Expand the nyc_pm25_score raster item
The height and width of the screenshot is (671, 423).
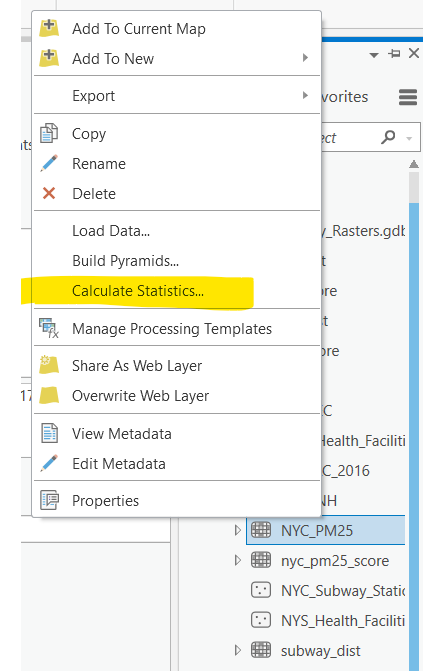coord(238,560)
